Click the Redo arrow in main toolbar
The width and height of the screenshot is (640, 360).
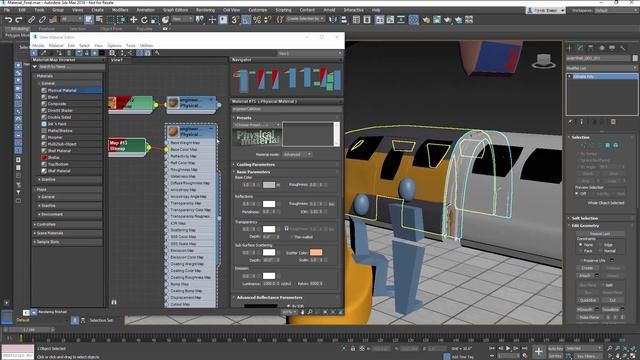19,20
